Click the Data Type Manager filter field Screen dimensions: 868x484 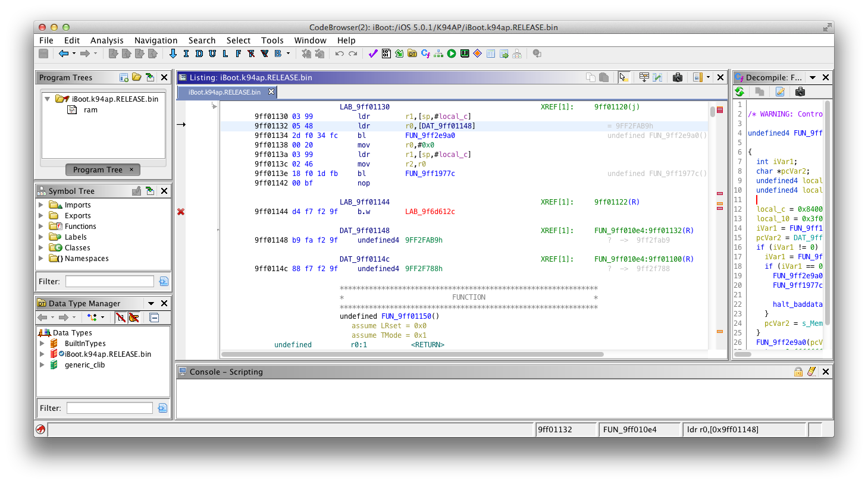[x=109, y=408]
